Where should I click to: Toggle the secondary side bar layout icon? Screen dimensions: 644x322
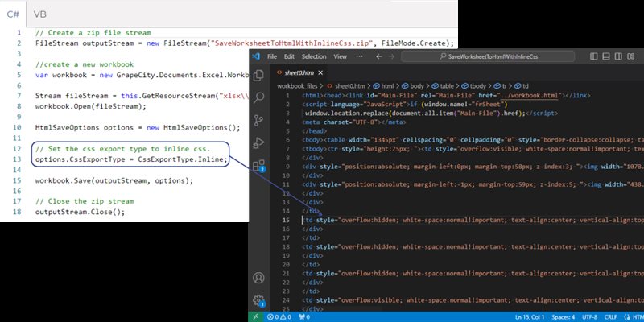point(618,56)
